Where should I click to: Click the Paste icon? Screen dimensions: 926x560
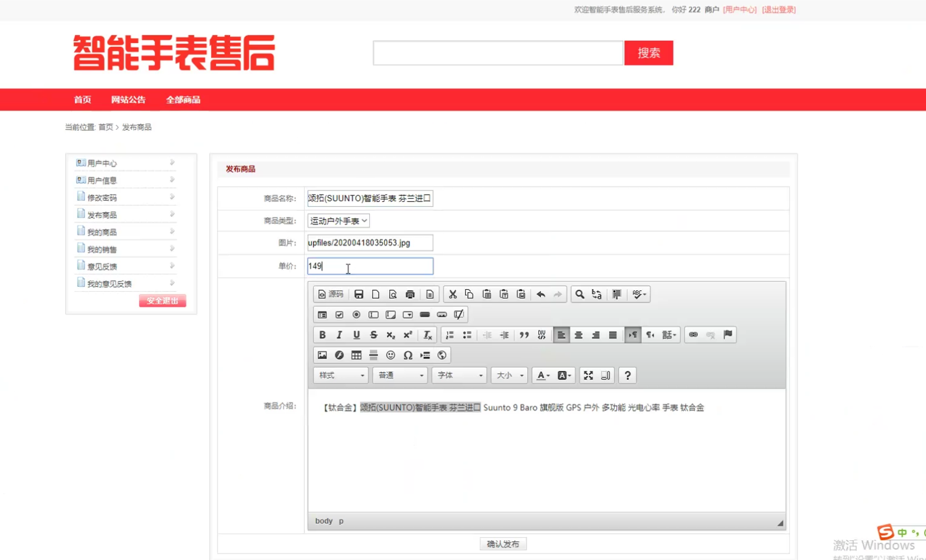coord(486,294)
